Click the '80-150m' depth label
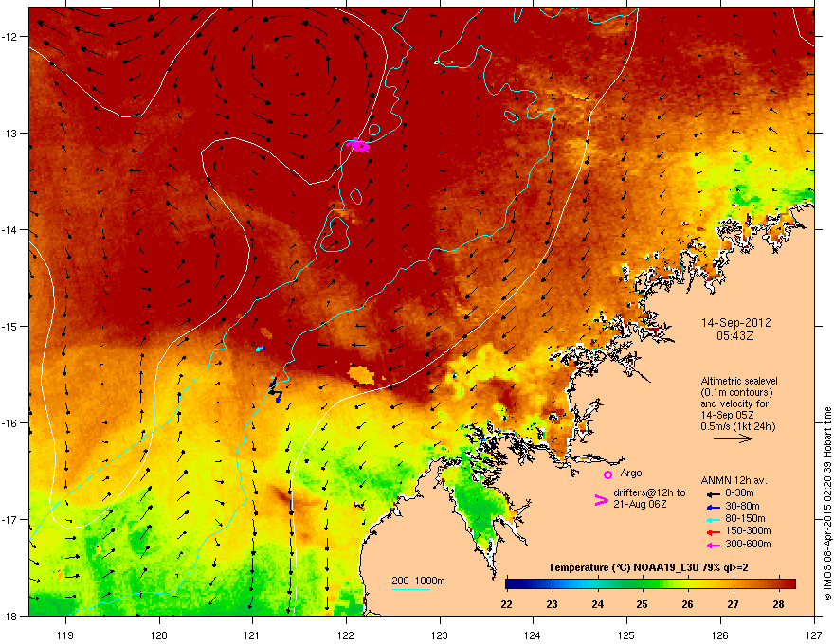Screen dimensions: 834x644 (745, 519)
